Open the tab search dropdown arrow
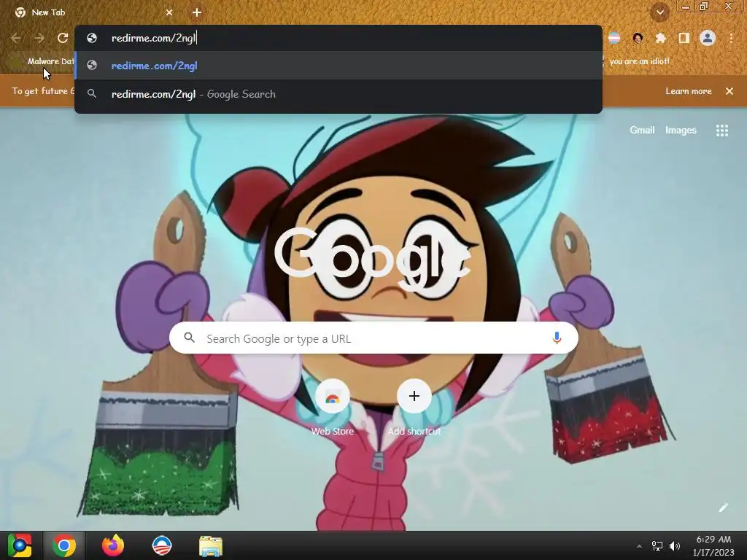The width and height of the screenshot is (747, 560). tap(660, 12)
